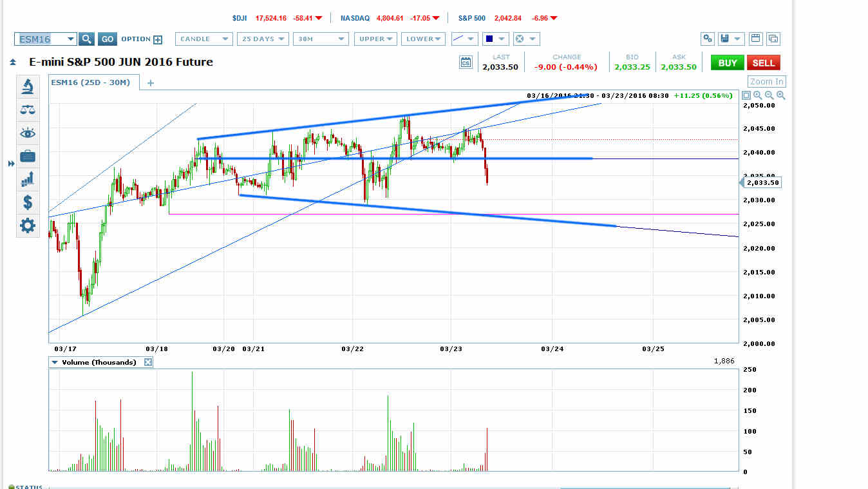Click the ASK 2,033.50 value
This screenshot has height=489, width=868.
coord(678,67)
